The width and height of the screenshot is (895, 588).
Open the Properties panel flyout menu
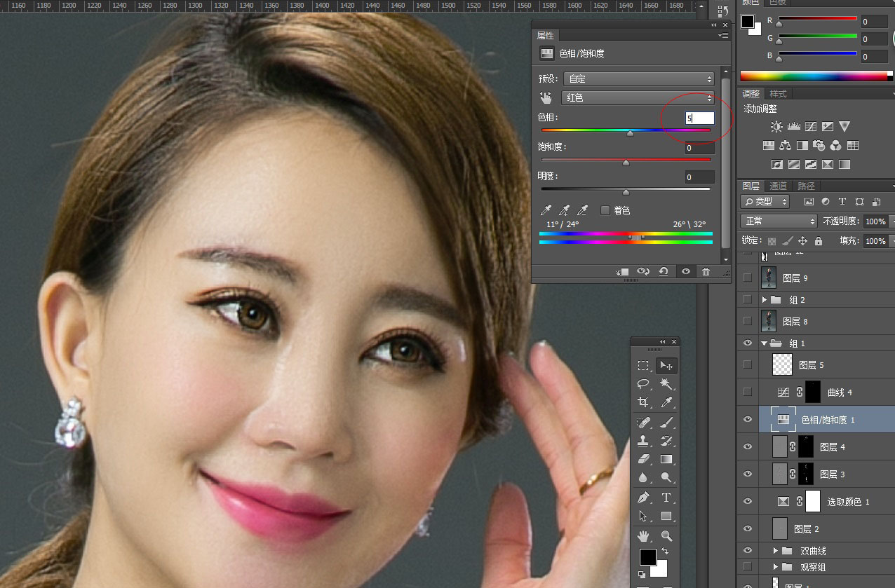(x=724, y=35)
